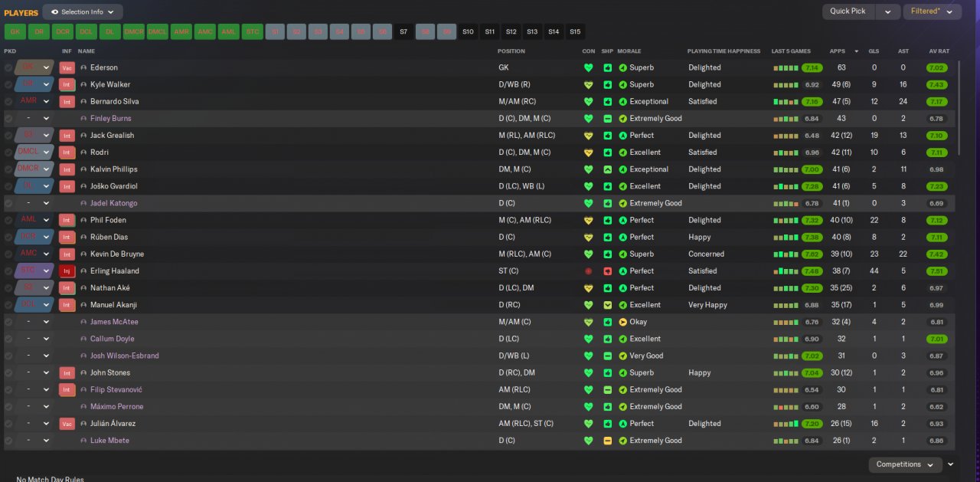980x482 pixels.
Task: Click the person icon beside Kevin De Bruyne
Action: pos(83,254)
